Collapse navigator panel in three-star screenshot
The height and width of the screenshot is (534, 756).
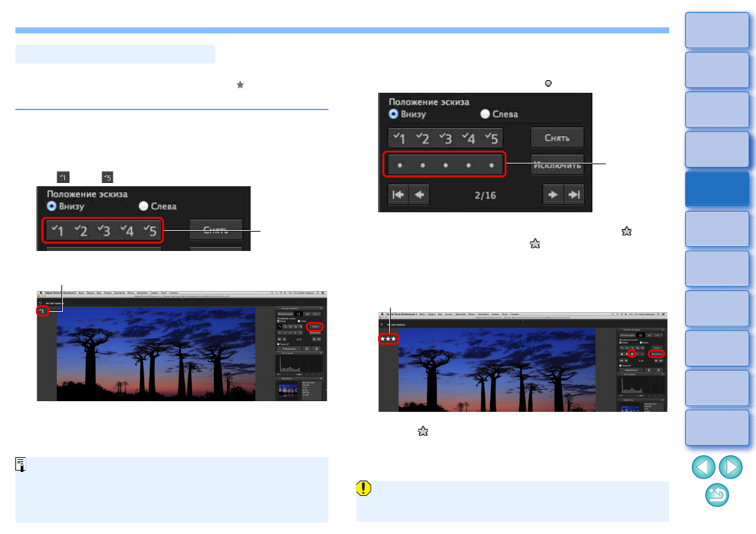coord(663,400)
